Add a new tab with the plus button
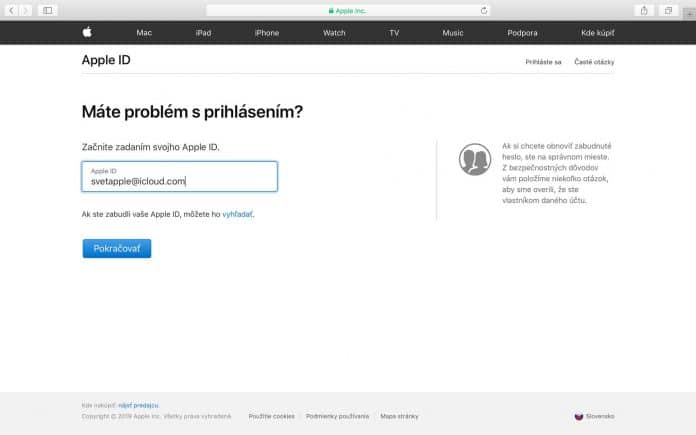Viewport: 696px width, 435px height. (689, 14)
